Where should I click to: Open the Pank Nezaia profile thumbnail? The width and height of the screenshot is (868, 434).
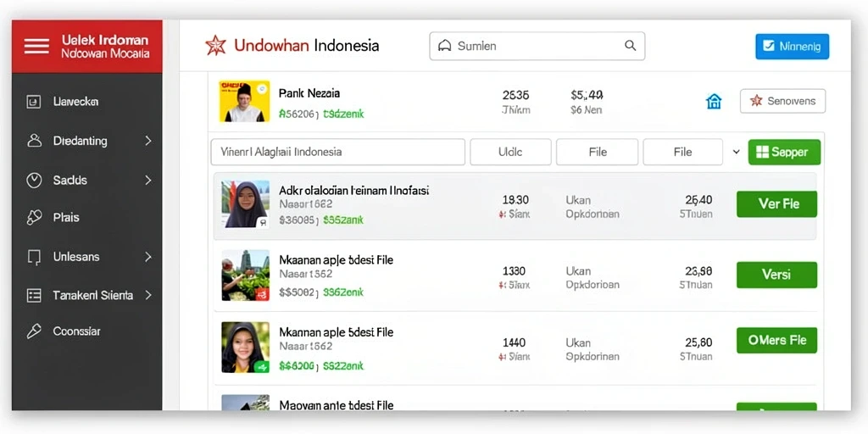244,102
